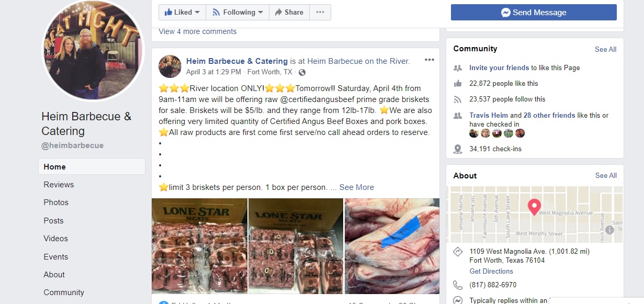
Task: Click the phone icon beside phone number
Action: coord(458,285)
